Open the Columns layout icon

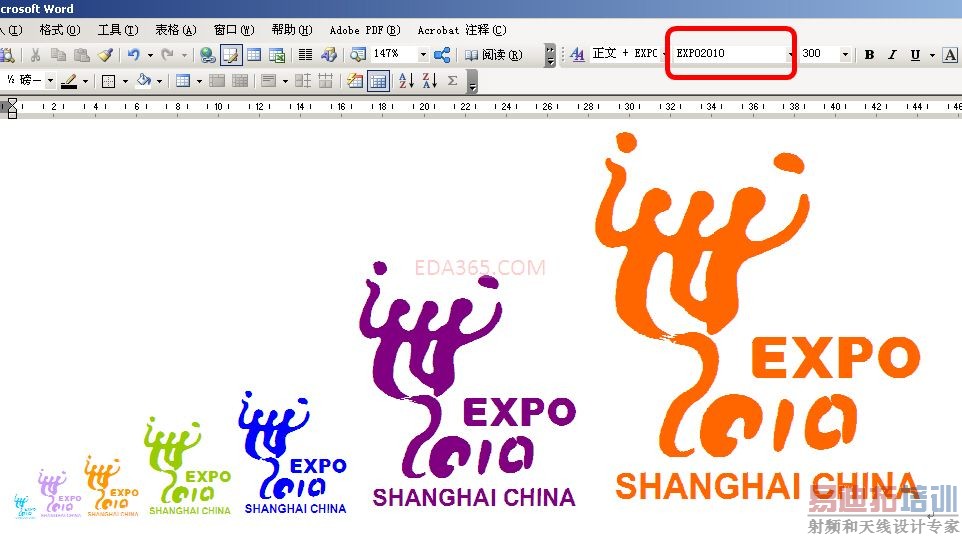point(305,55)
